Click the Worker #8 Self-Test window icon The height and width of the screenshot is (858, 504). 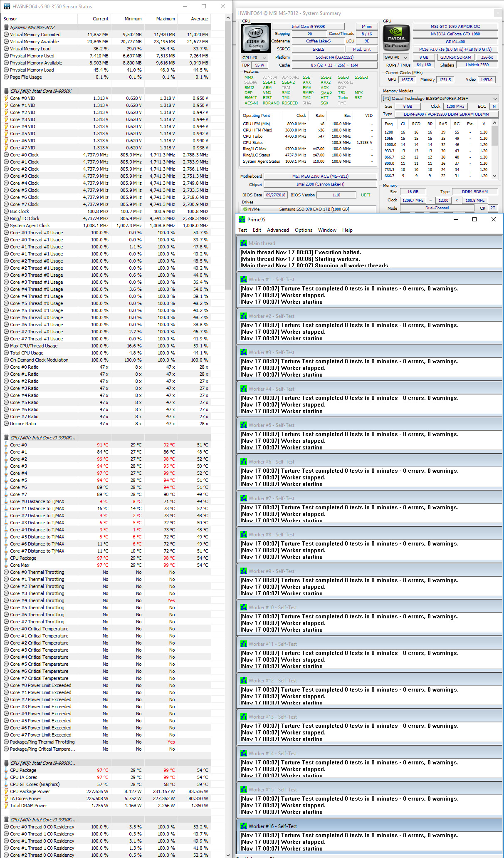(244, 535)
